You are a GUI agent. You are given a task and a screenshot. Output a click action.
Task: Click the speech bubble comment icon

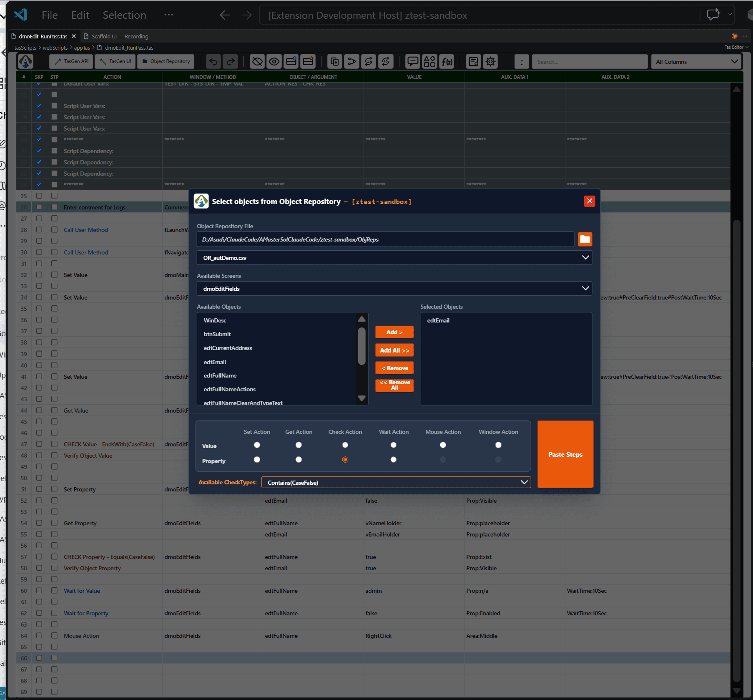(413, 62)
